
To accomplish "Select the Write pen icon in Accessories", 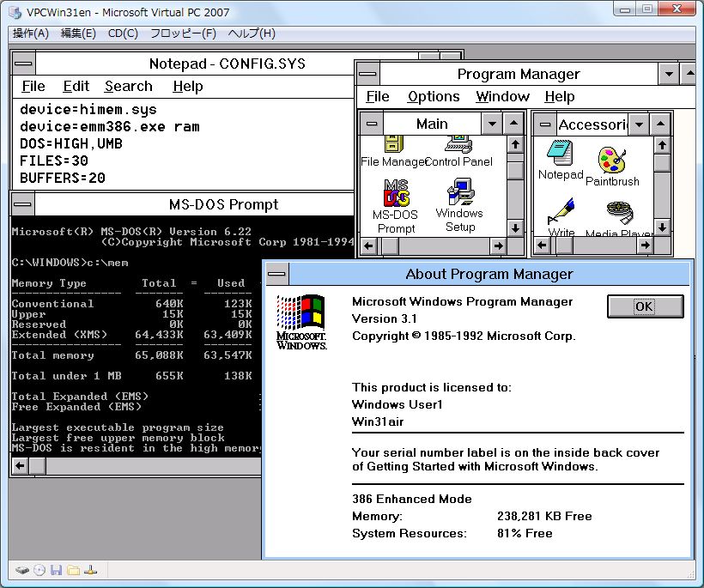I will pyautogui.click(x=561, y=211).
